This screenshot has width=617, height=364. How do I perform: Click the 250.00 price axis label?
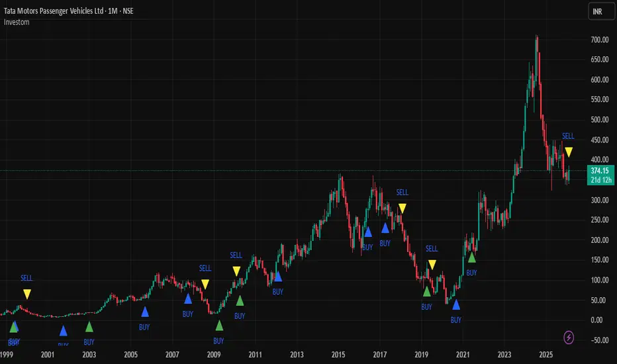point(599,220)
